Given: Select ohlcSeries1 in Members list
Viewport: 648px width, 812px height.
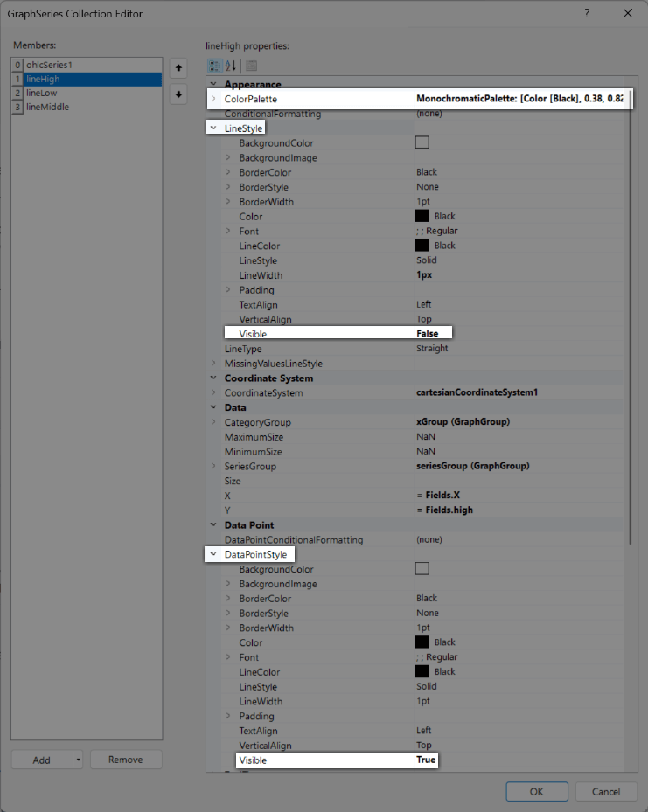Looking at the screenshot, I should [x=87, y=65].
